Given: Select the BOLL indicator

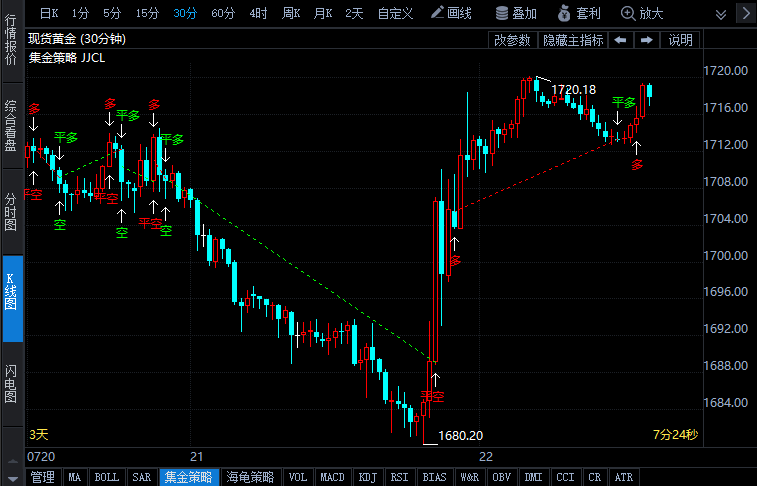Looking at the screenshot, I should pyautogui.click(x=106, y=477).
